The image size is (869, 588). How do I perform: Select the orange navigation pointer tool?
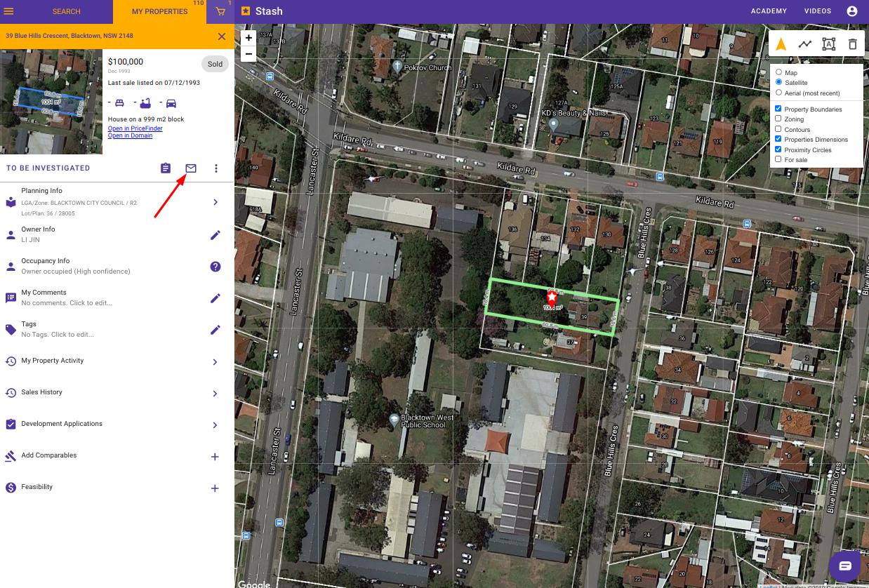pyautogui.click(x=781, y=44)
